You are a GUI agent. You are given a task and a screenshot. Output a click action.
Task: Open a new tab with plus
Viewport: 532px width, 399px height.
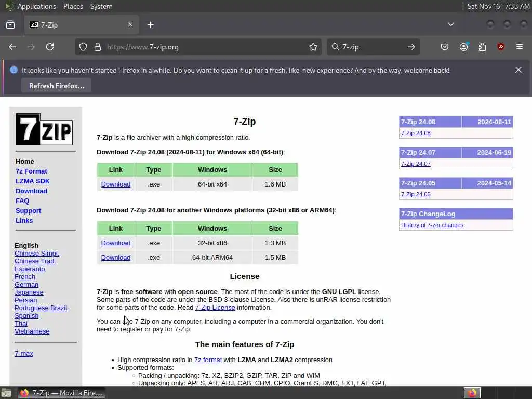click(151, 25)
